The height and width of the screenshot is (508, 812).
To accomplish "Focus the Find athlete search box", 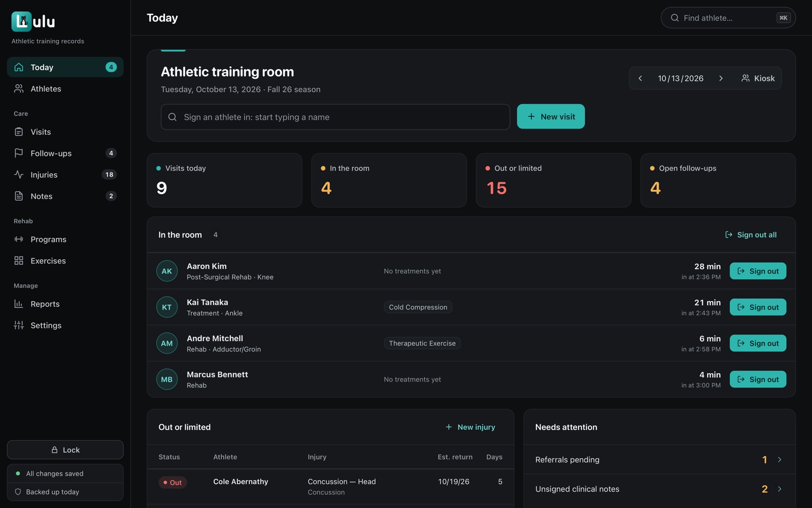I will pos(728,18).
